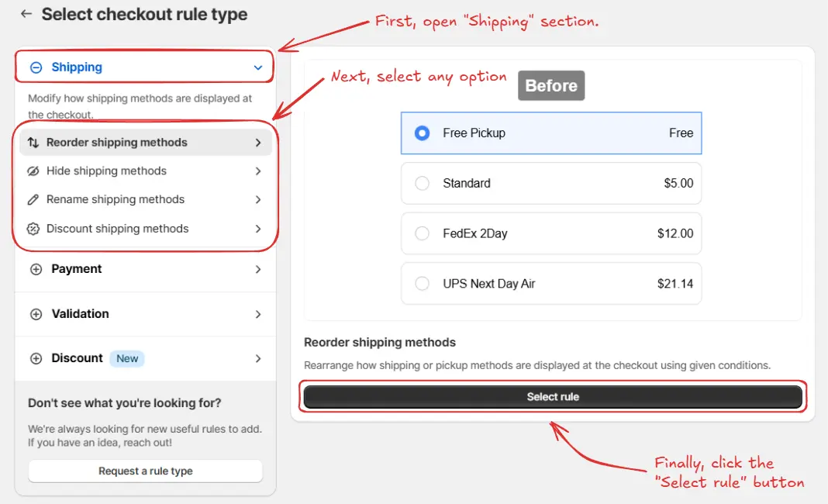The height and width of the screenshot is (504, 828).
Task: Click the pencil icon for Rename shipping methods
Action: [34, 199]
